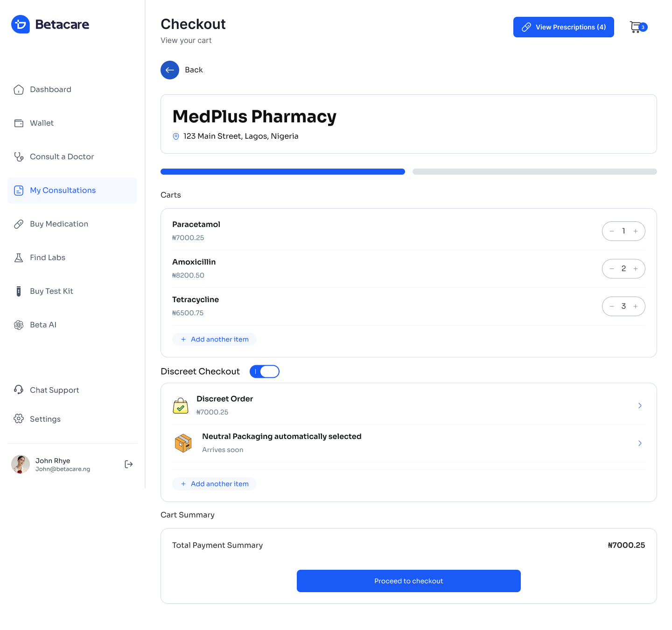The image size is (672, 630).
Task: Click the shopping bag Discreet Order icon
Action: pyautogui.click(x=181, y=406)
